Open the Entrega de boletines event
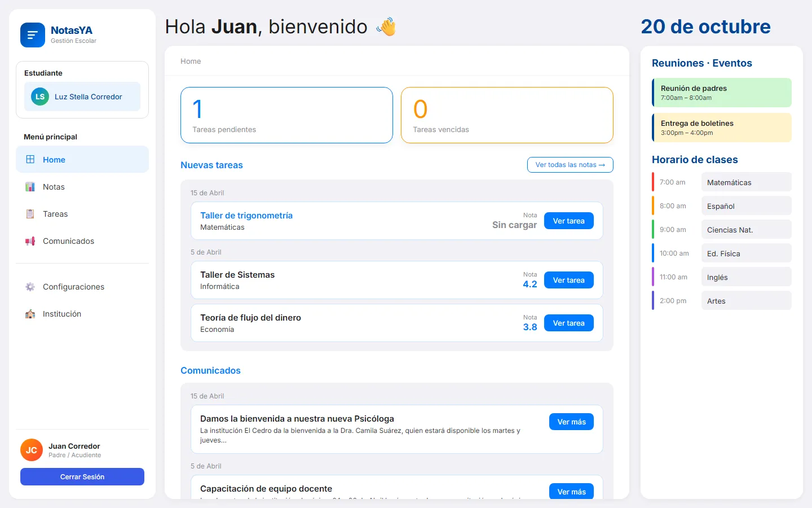Image resolution: width=812 pixels, height=508 pixels. point(722,128)
